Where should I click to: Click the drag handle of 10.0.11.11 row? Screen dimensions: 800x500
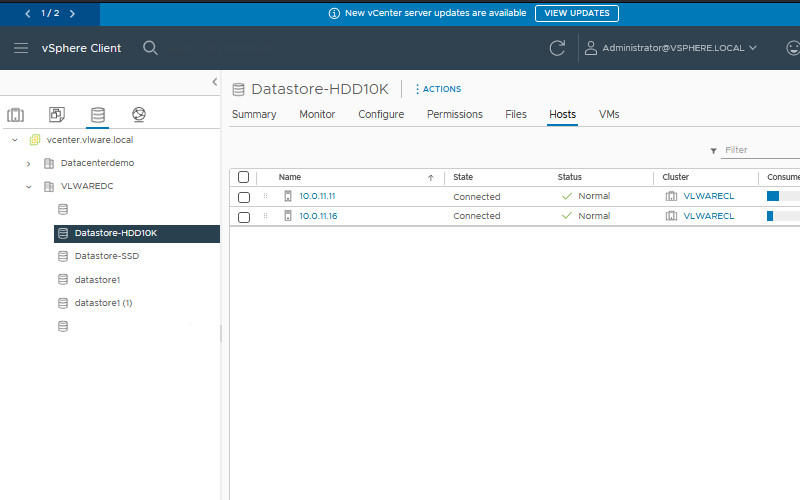pos(265,196)
